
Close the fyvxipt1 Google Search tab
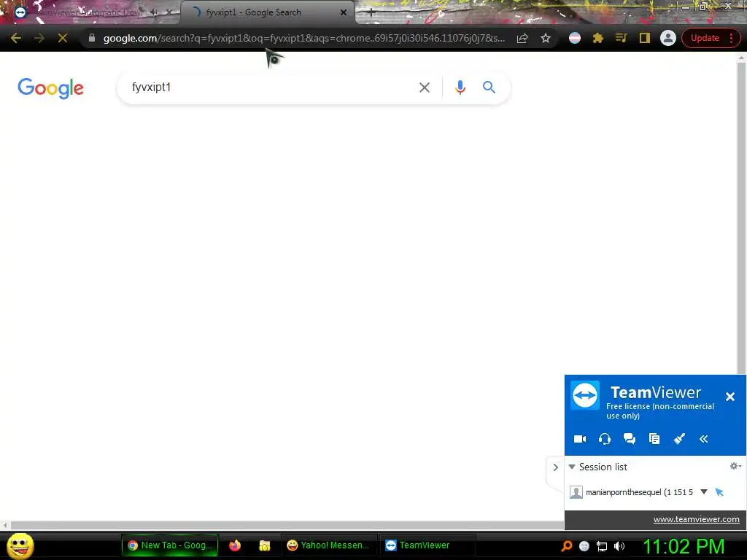(344, 12)
